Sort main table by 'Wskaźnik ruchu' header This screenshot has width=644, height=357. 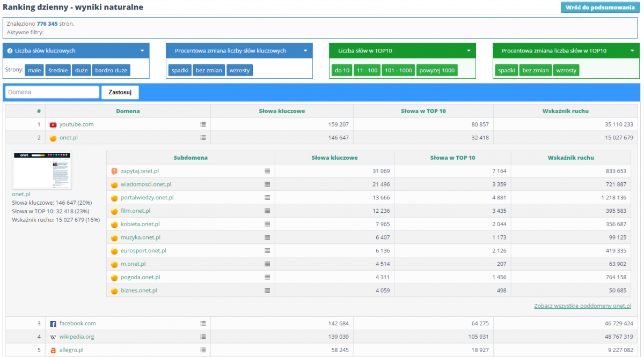click(566, 111)
